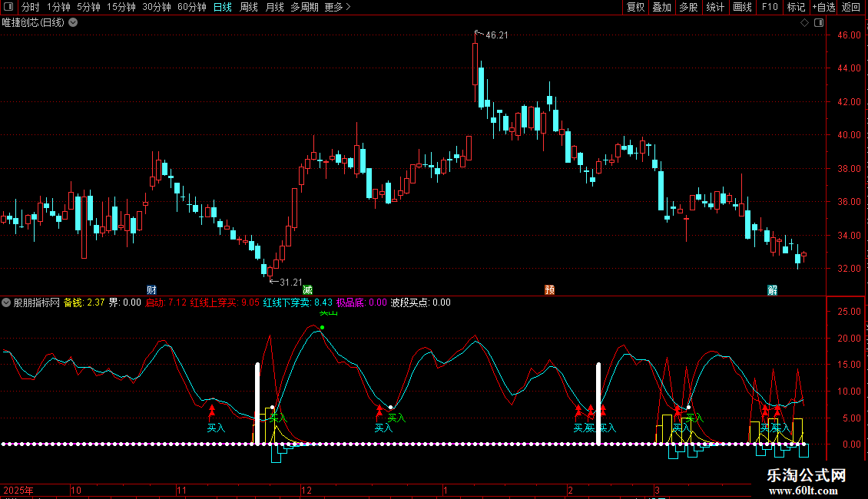Image resolution: width=868 pixels, height=499 pixels.
Task: Click the 复权 button
Action: coord(635,7)
